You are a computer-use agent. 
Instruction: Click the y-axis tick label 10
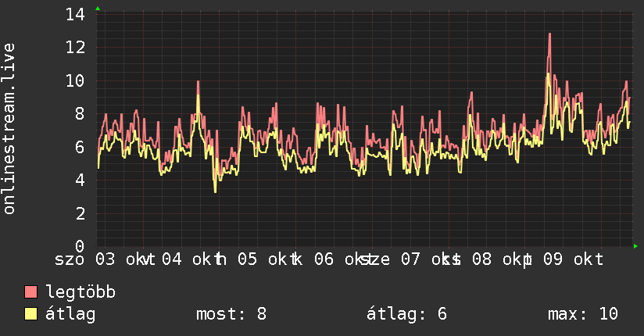pyautogui.click(x=75, y=81)
